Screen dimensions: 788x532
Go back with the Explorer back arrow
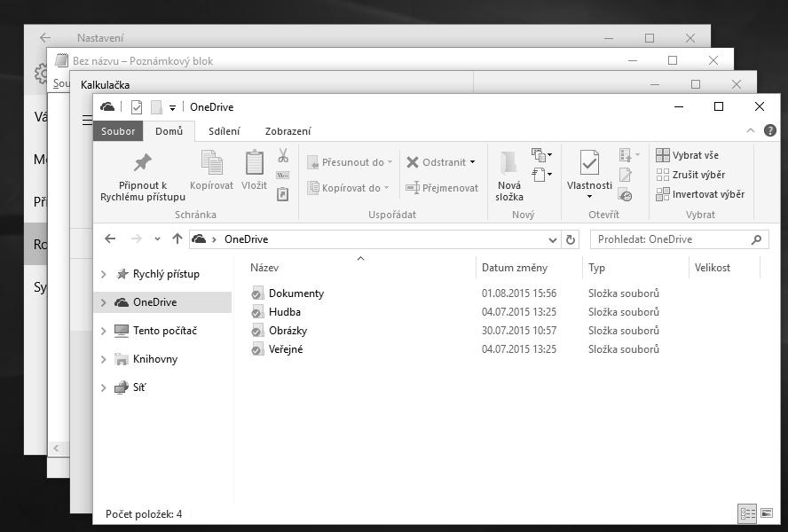coord(110,239)
